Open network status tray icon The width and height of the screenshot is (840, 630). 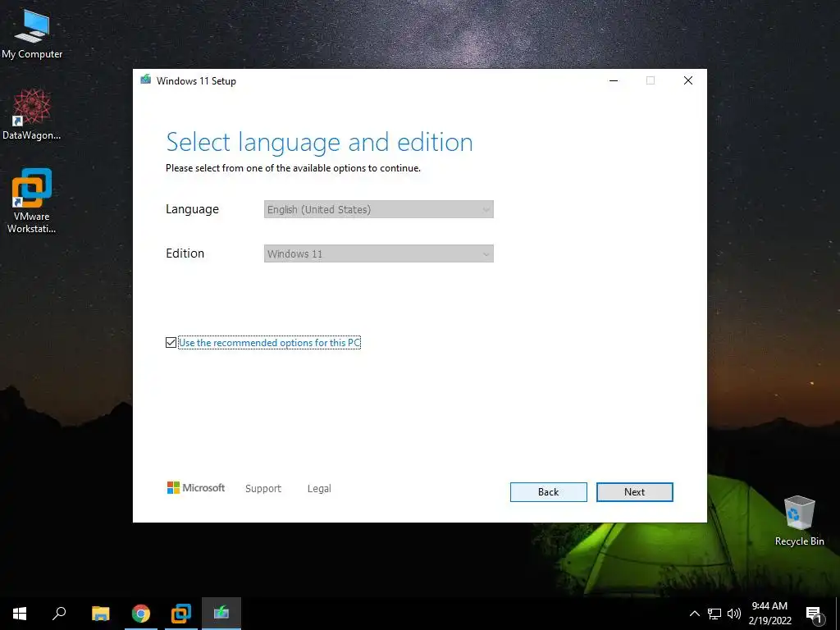pyautogui.click(x=714, y=614)
